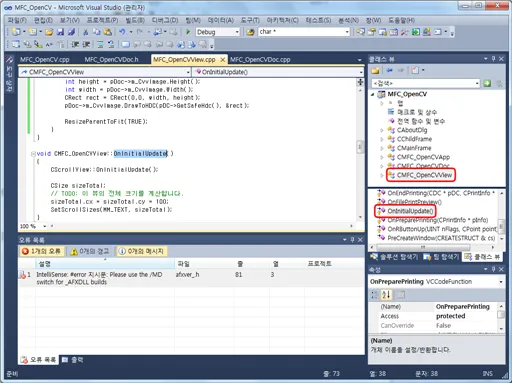Click the Save icon in the toolbar

click(x=60, y=32)
